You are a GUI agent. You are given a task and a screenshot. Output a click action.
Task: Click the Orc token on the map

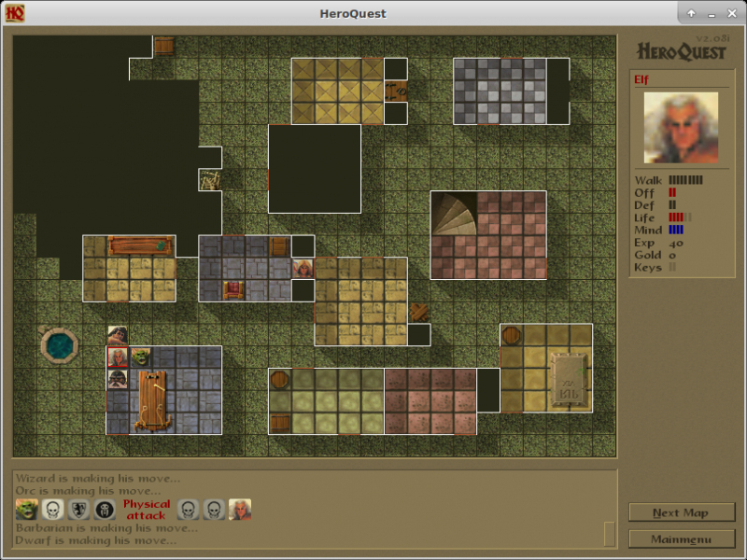pyautogui.click(x=140, y=357)
